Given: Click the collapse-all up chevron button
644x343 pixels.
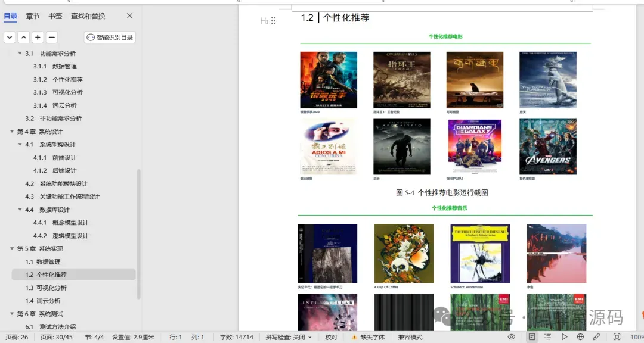Looking at the screenshot, I should tap(24, 38).
